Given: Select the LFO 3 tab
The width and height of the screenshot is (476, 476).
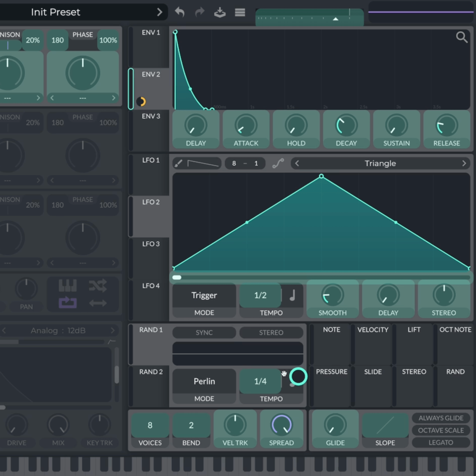Looking at the screenshot, I should point(149,258).
